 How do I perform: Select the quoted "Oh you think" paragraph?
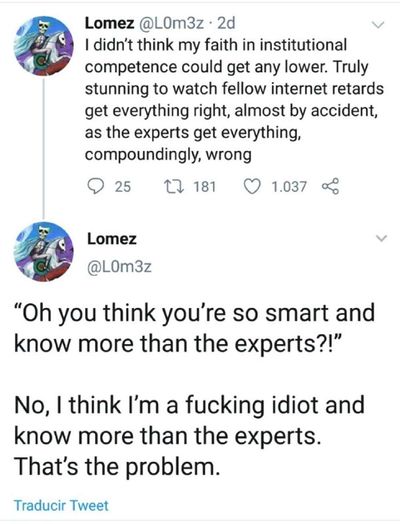tap(194, 328)
